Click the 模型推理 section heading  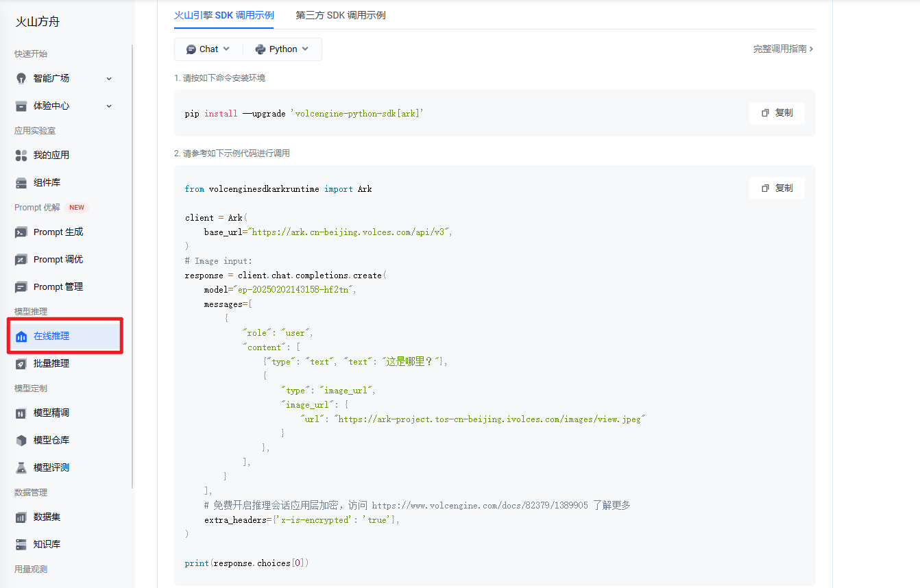pos(31,312)
